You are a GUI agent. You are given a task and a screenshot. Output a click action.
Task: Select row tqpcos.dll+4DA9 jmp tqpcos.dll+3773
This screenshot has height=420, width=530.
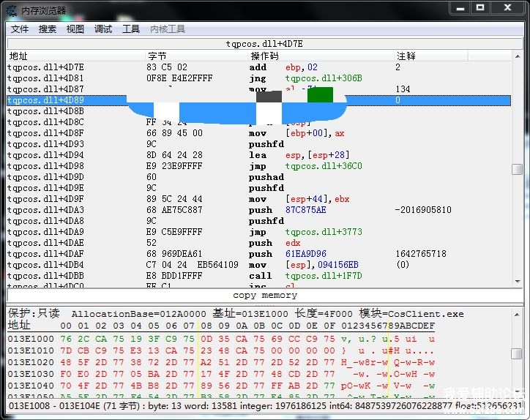pos(259,232)
